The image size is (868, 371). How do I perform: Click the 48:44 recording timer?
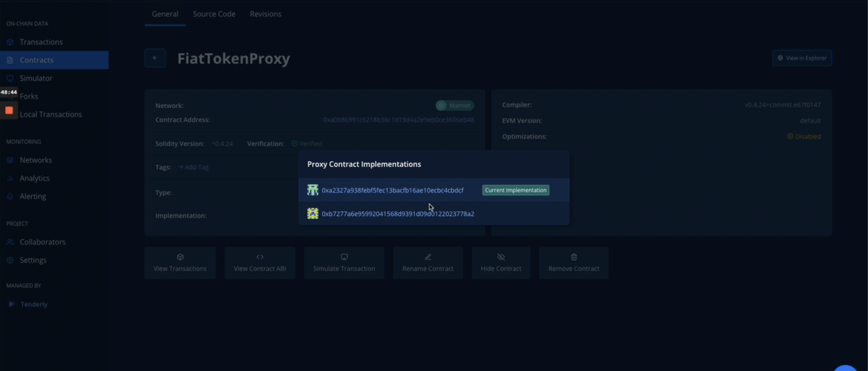[x=9, y=92]
